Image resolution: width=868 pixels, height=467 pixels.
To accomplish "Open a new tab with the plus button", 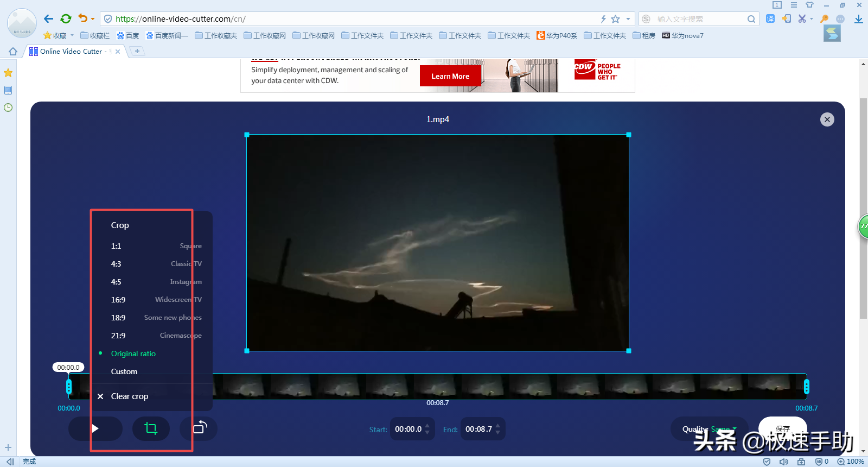I will tap(137, 51).
